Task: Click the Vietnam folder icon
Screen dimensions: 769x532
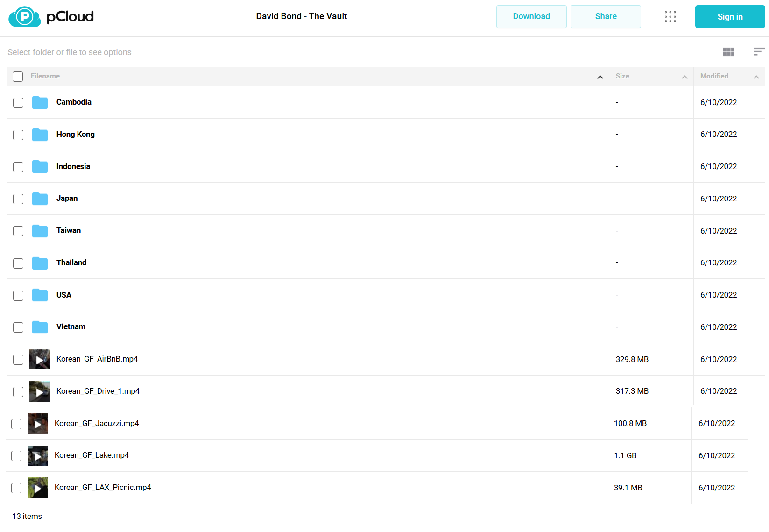Action: point(40,327)
